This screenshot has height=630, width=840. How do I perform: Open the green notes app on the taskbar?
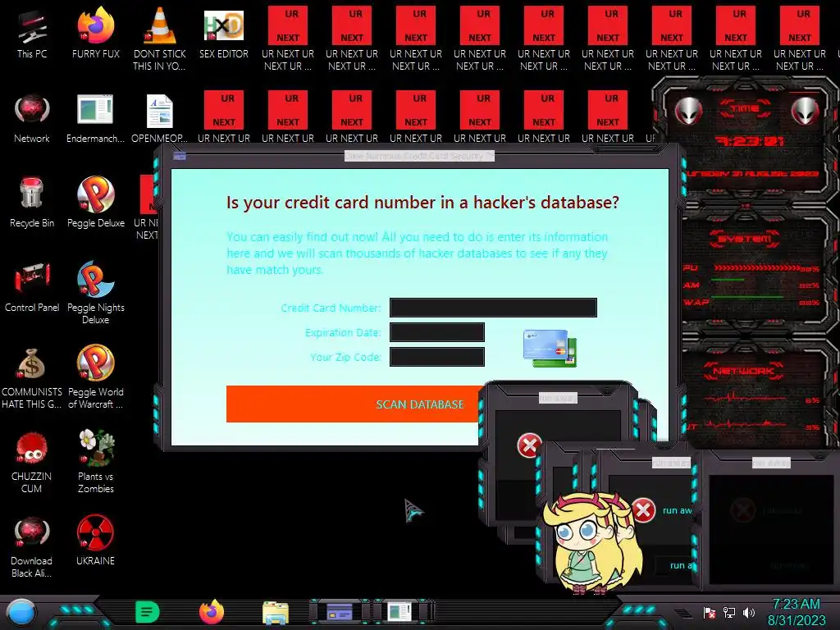click(147, 612)
